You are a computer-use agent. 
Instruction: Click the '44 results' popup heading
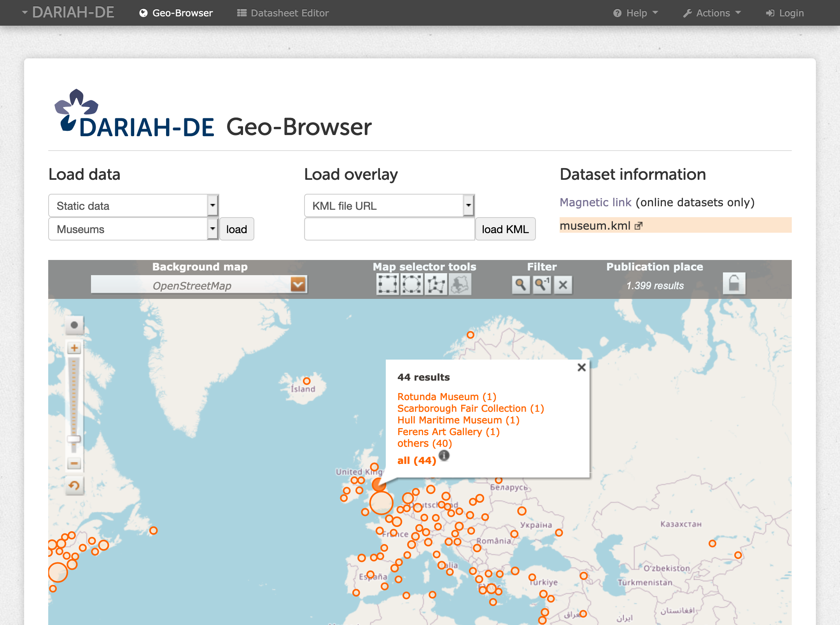423,377
